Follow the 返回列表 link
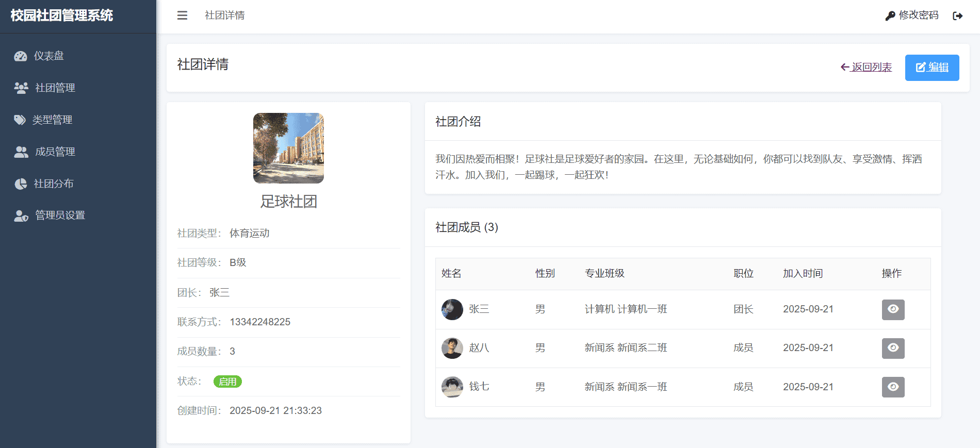Screen dimensions: 980x448 (x=866, y=67)
